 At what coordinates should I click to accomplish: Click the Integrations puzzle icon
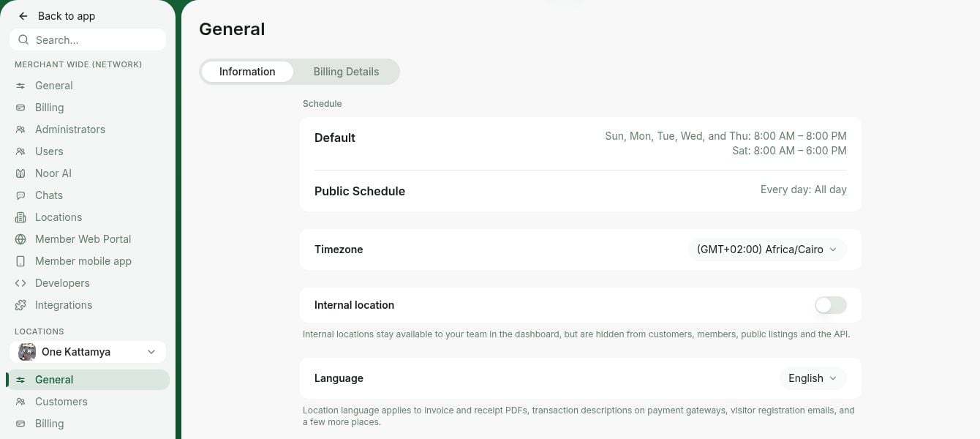[20, 305]
